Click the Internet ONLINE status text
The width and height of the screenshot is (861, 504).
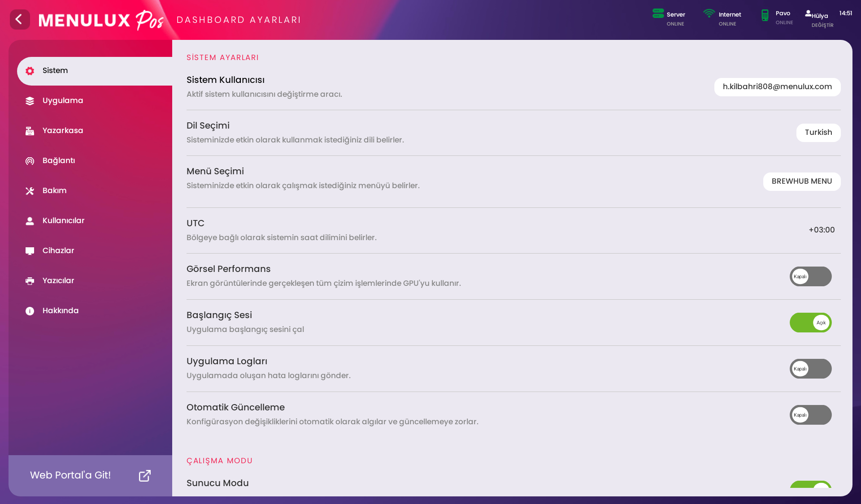pos(727,24)
